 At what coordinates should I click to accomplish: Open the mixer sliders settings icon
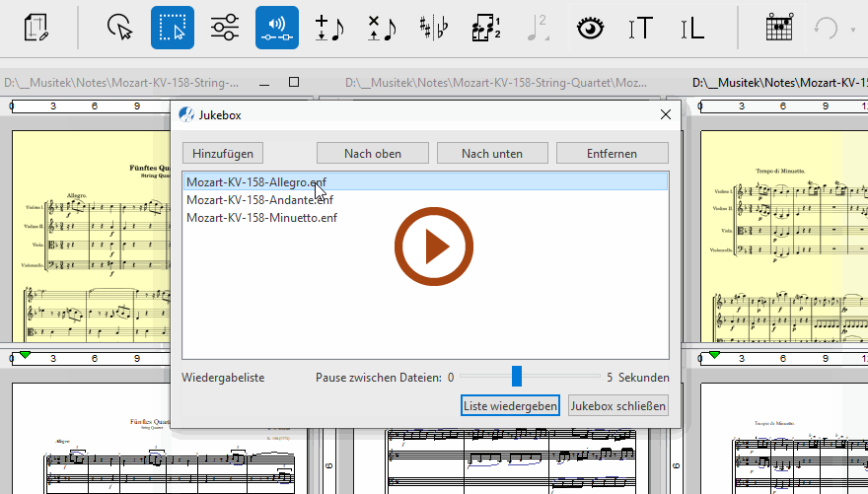coord(225,28)
